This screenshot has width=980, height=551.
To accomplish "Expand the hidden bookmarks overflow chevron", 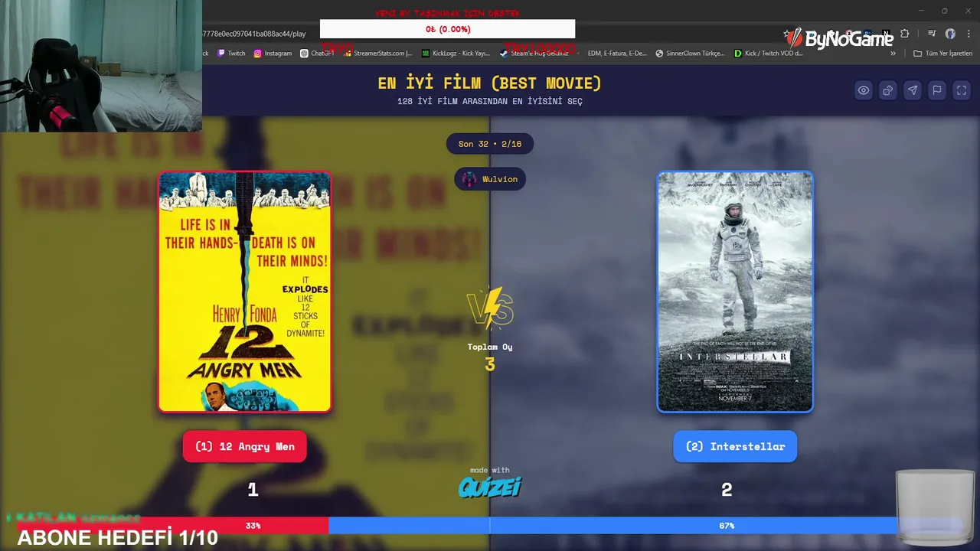I will click(x=893, y=54).
